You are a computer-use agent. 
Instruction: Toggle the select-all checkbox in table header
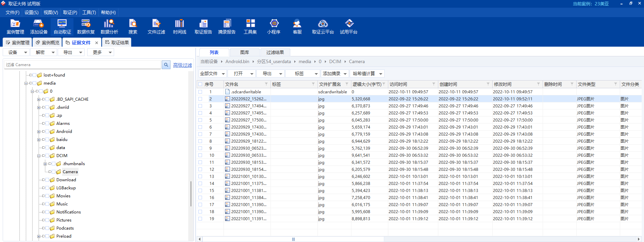point(200,84)
